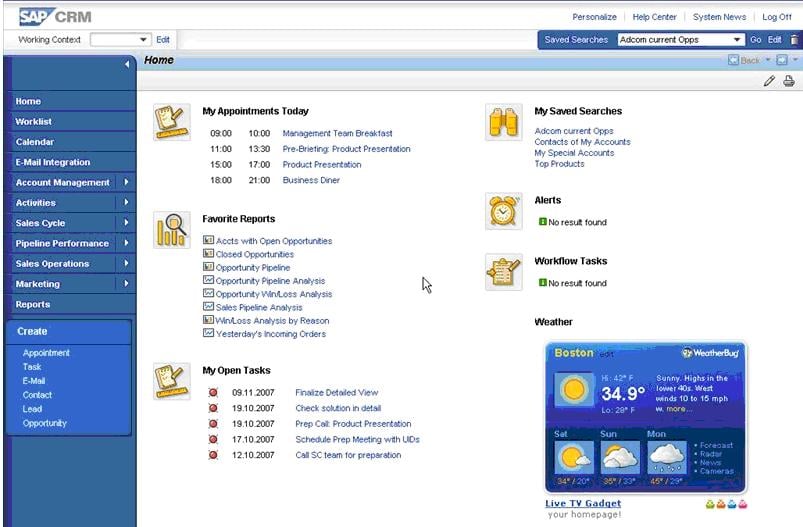This screenshot has width=803, height=527.
Task: Click the printer icon on Home toolbar
Action: [x=789, y=81]
